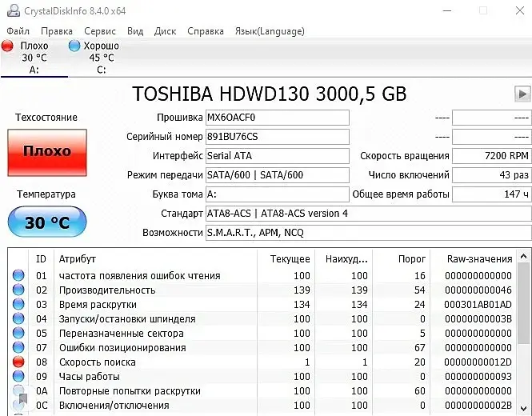The height and width of the screenshot is (416, 532).
Task: Click the attribute list scroll down arrow
Action: (x=523, y=407)
